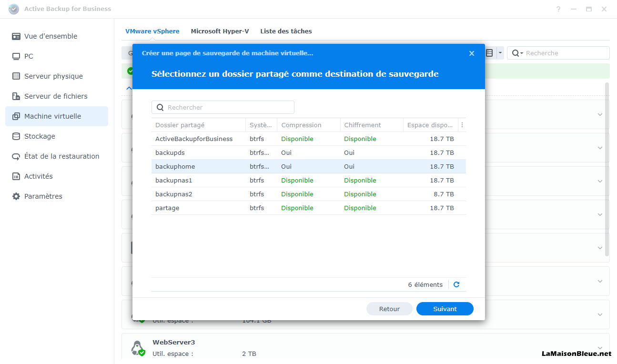Select the backupds shared folder

(309, 152)
